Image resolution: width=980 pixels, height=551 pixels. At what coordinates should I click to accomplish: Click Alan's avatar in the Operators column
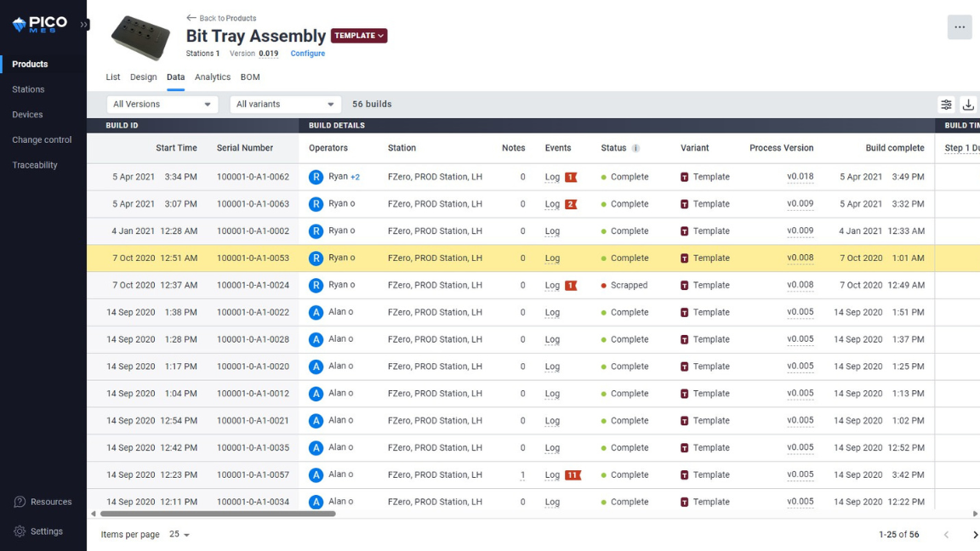click(317, 312)
